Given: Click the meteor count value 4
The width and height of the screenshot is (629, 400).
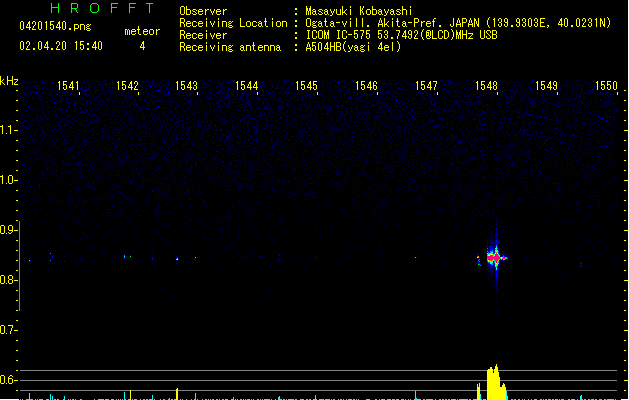Looking at the screenshot, I should [x=142, y=46].
